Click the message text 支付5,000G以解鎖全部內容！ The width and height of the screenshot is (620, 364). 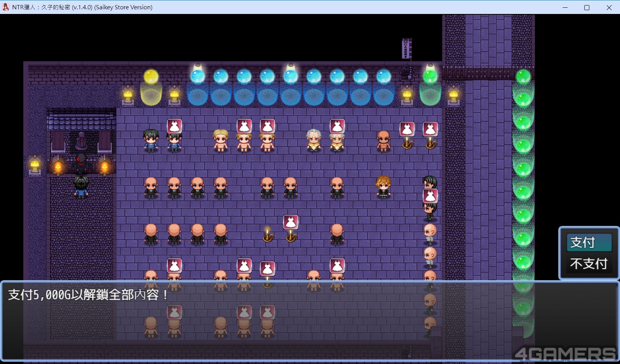pos(88,295)
